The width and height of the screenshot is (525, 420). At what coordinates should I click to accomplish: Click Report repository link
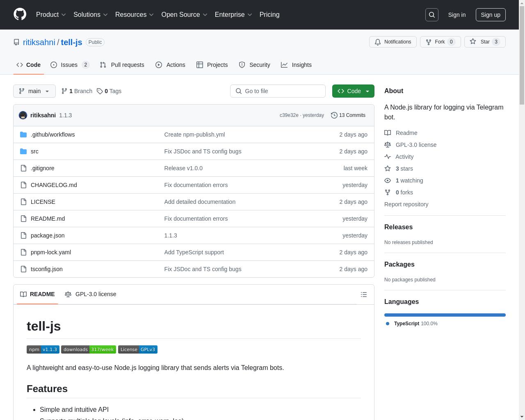406,204
